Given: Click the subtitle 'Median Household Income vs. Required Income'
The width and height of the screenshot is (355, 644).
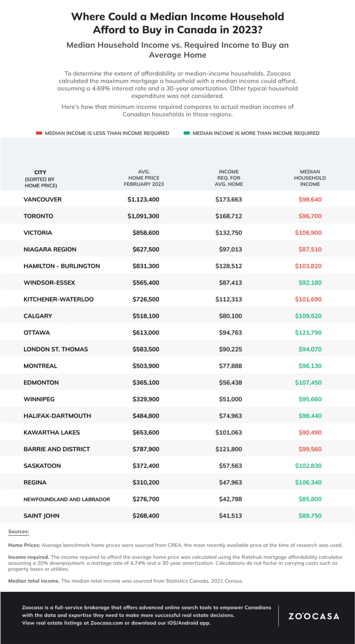Looking at the screenshot, I should 177,50.
